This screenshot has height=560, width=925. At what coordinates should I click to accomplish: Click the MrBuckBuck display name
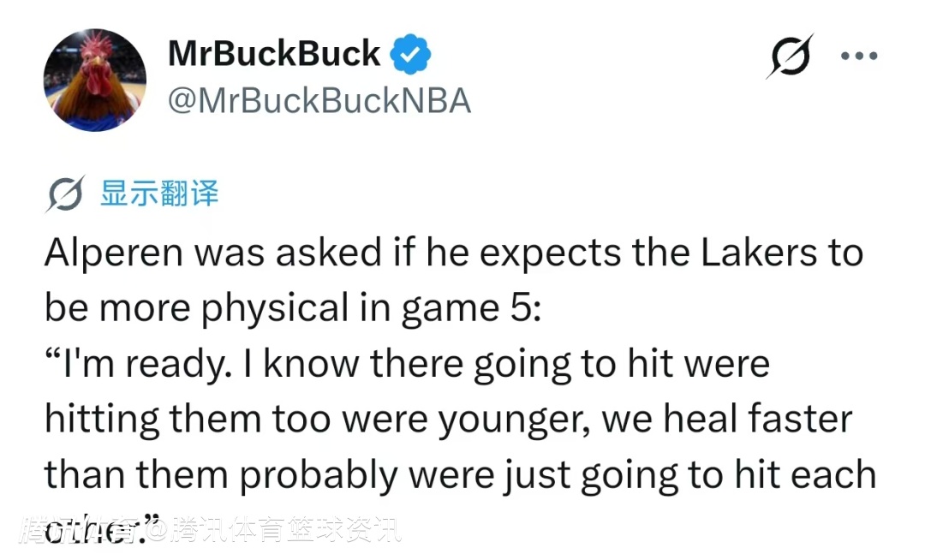pyautogui.click(x=274, y=54)
